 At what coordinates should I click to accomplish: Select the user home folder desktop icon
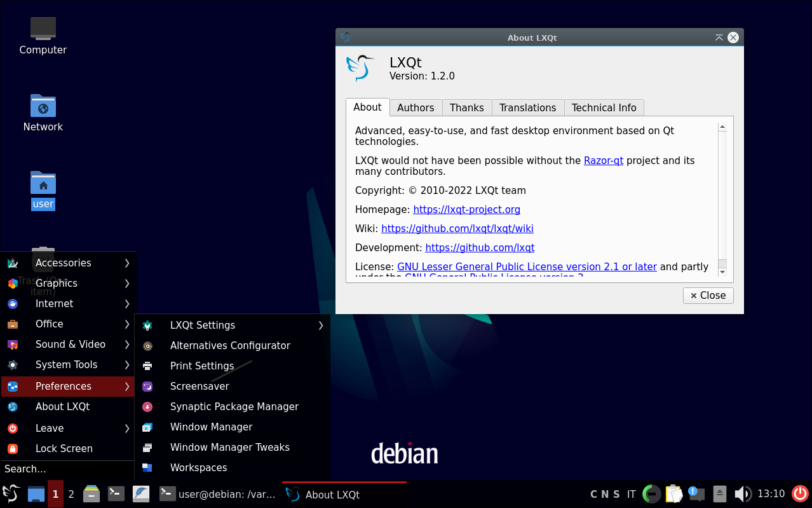click(x=43, y=190)
